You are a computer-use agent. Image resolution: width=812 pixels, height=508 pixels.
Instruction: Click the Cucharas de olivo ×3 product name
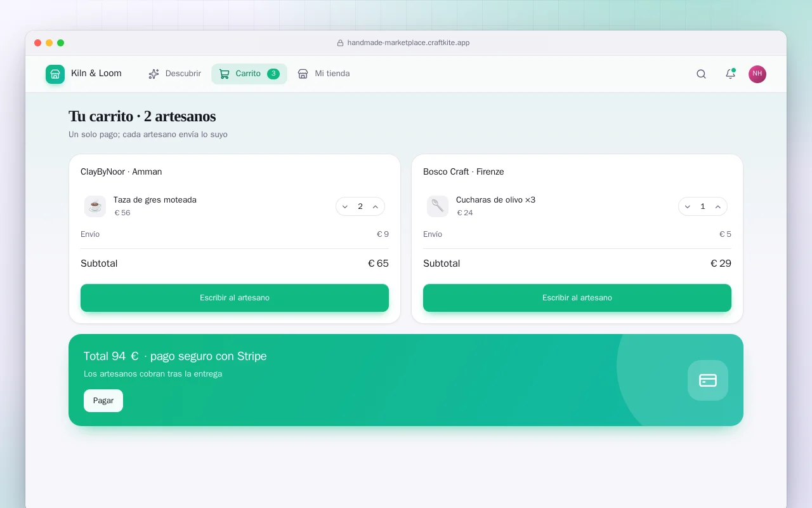click(495, 199)
